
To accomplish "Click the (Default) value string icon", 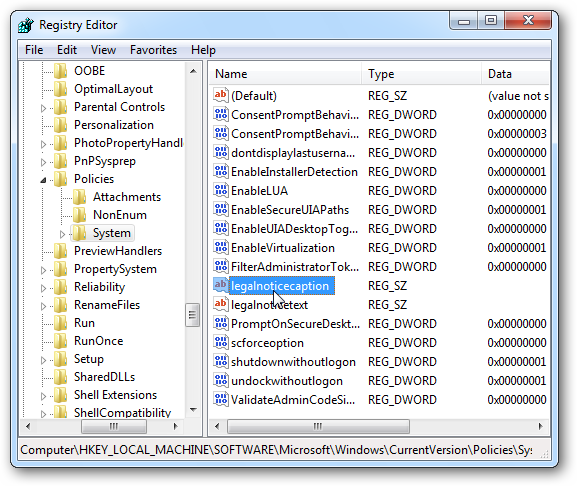I will point(220,95).
